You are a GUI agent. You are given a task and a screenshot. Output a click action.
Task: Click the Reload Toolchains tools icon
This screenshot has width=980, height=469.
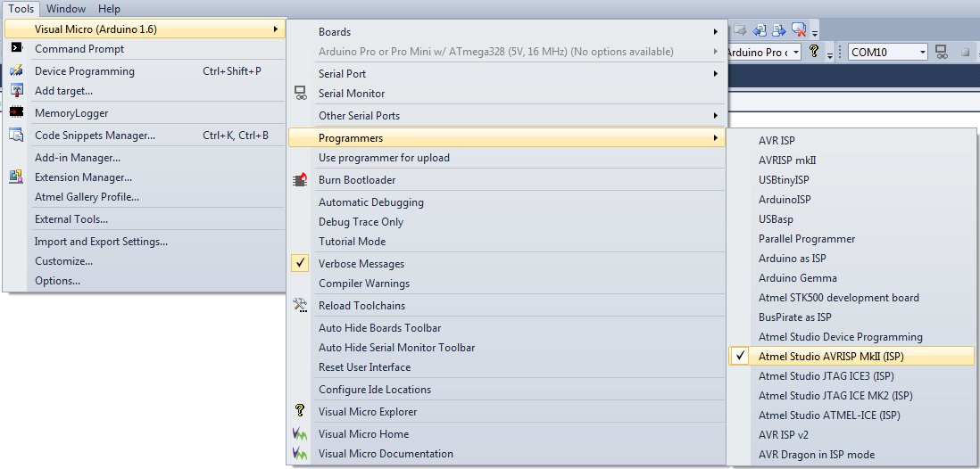301,305
